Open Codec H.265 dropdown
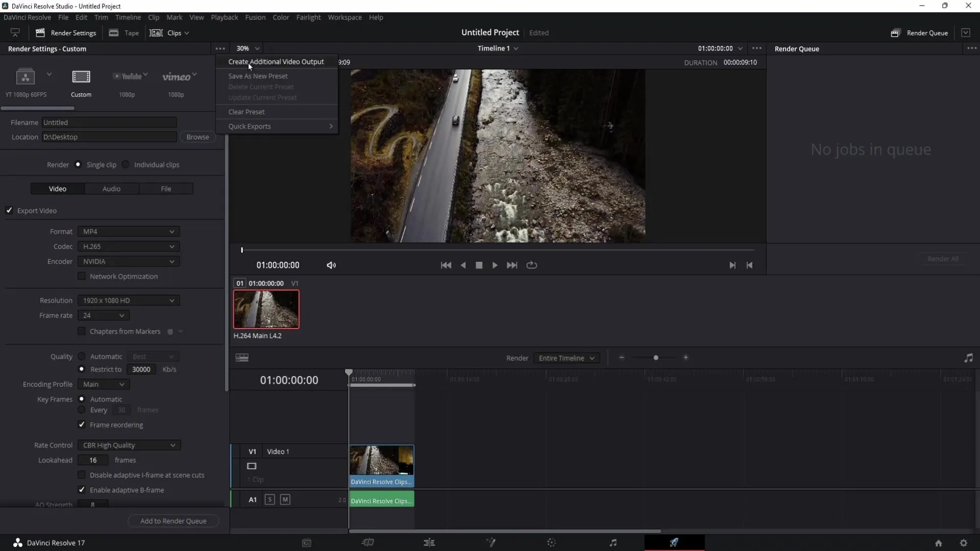 [x=129, y=246]
